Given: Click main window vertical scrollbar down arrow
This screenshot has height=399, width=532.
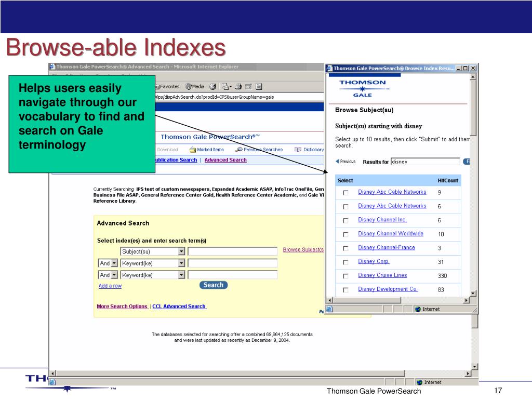Looking at the screenshot, I should point(475,367).
